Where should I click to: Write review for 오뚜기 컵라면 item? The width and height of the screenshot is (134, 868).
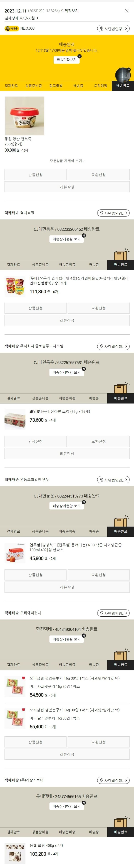tap(67, 320)
